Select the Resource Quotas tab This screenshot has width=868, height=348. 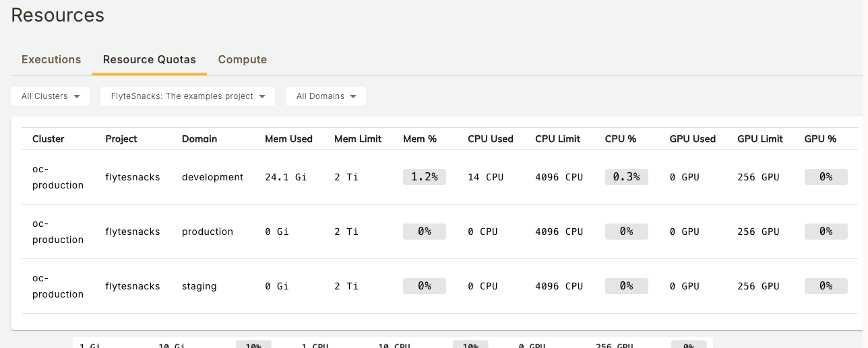(x=149, y=59)
